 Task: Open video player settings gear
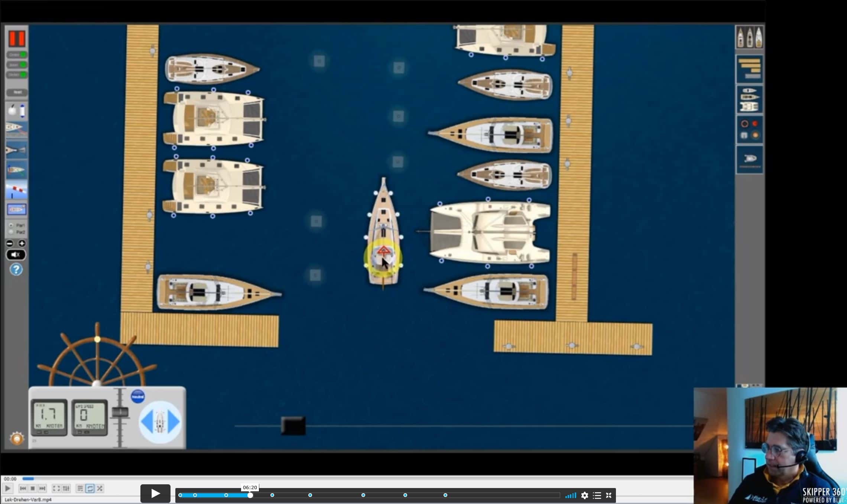click(x=584, y=495)
